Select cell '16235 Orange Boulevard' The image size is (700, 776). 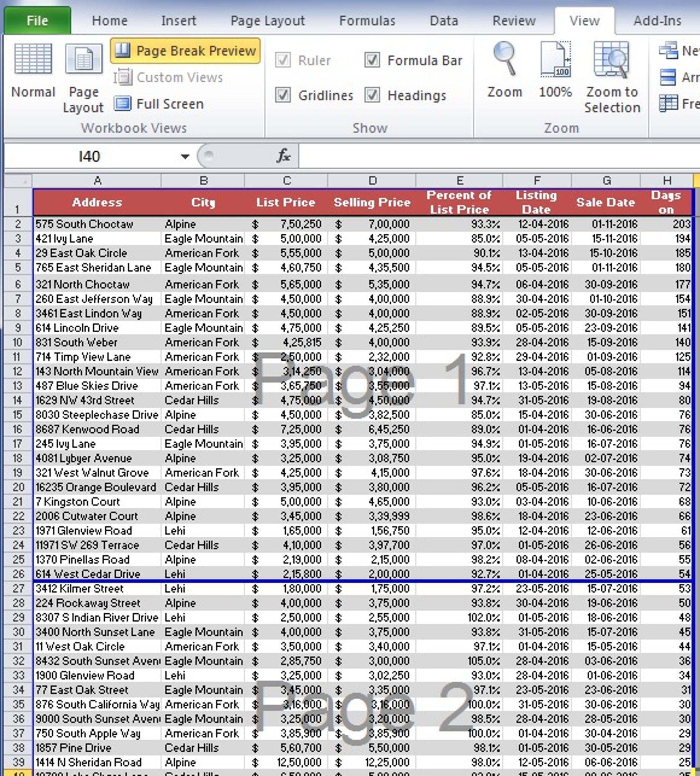pyautogui.click(x=97, y=487)
